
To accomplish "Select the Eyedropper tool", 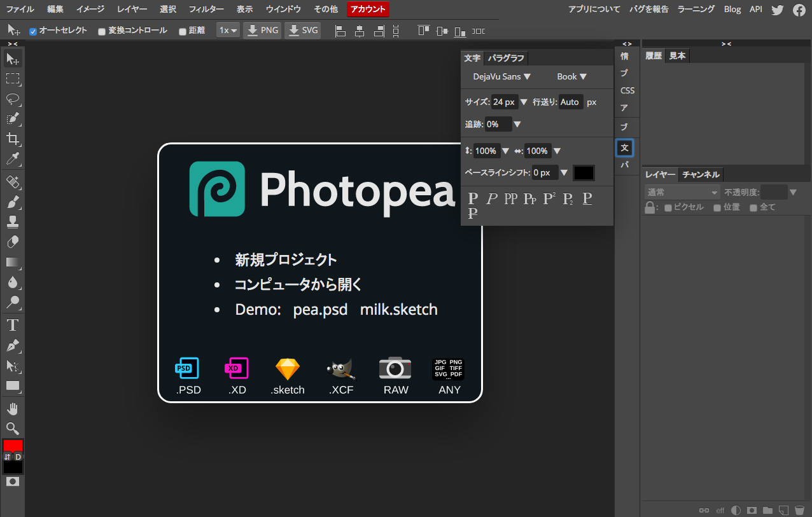I will click(x=12, y=158).
